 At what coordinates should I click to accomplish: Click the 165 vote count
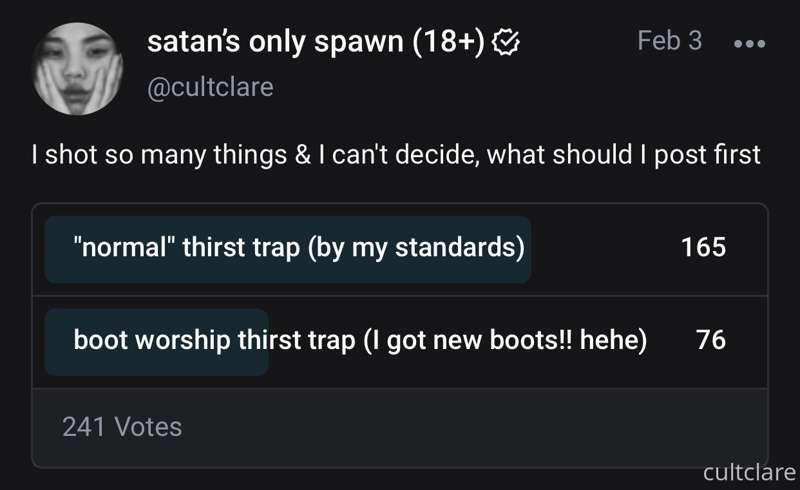704,247
